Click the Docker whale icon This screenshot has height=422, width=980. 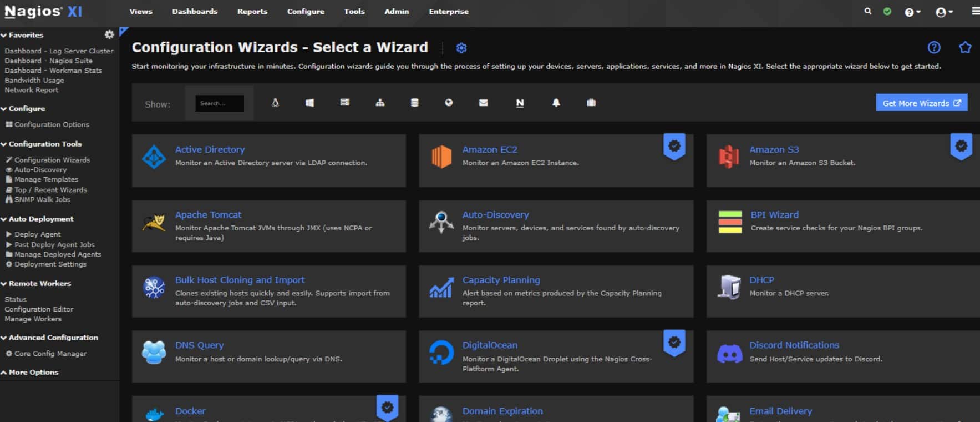pyautogui.click(x=154, y=415)
